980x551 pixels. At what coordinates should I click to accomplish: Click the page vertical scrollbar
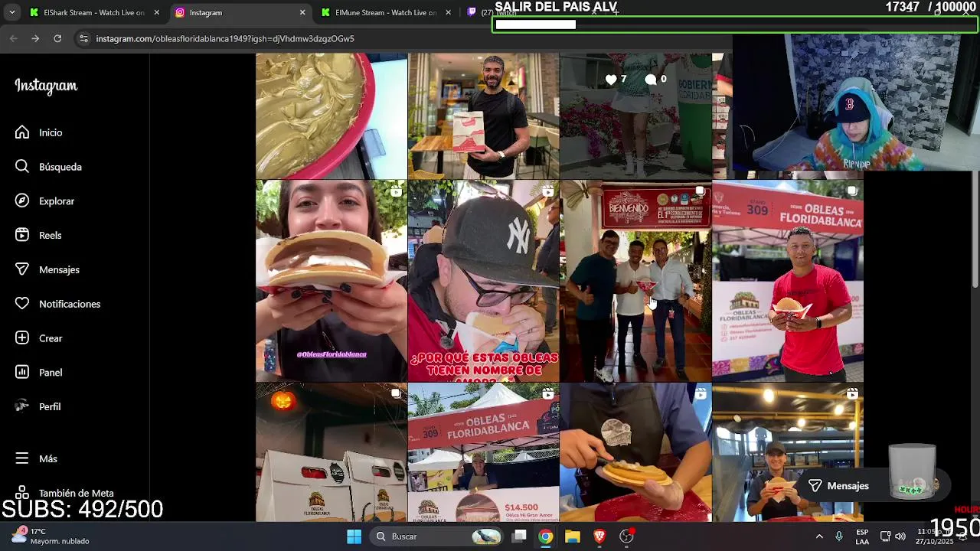click(x=975, y=230)
